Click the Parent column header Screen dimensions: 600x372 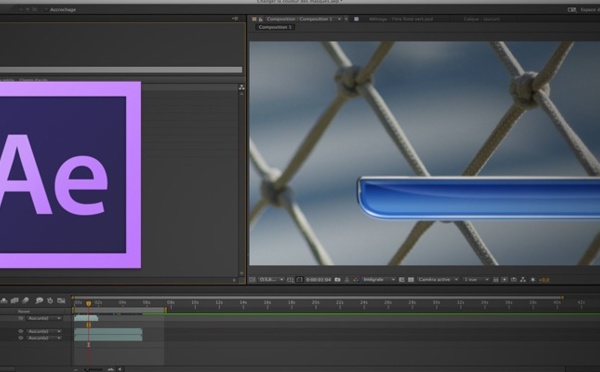click(x=24, y=311)
